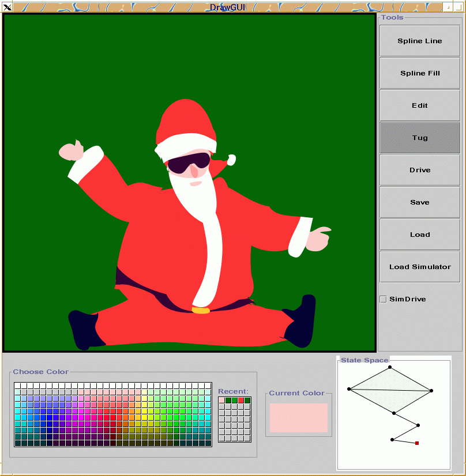Click the Save button
This screenshot has width=466, height=476.
pos(420,202)
